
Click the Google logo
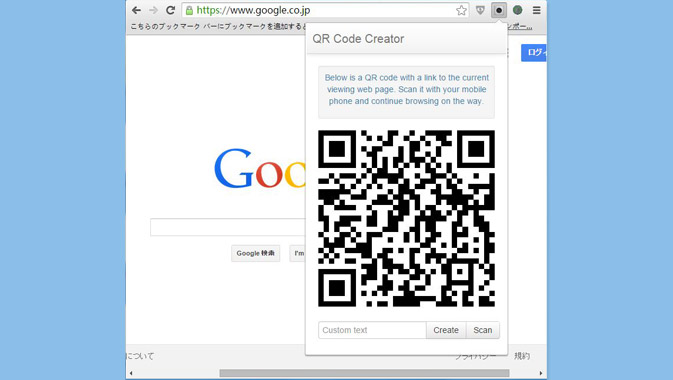(260, 169)
